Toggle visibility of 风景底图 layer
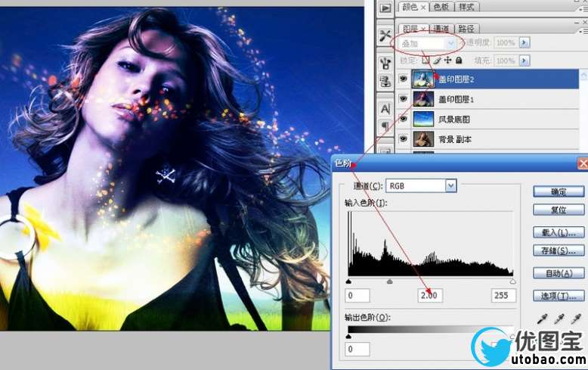Image resolution: width=588 pixels, height=370 pixels. [x=403, y=119]
